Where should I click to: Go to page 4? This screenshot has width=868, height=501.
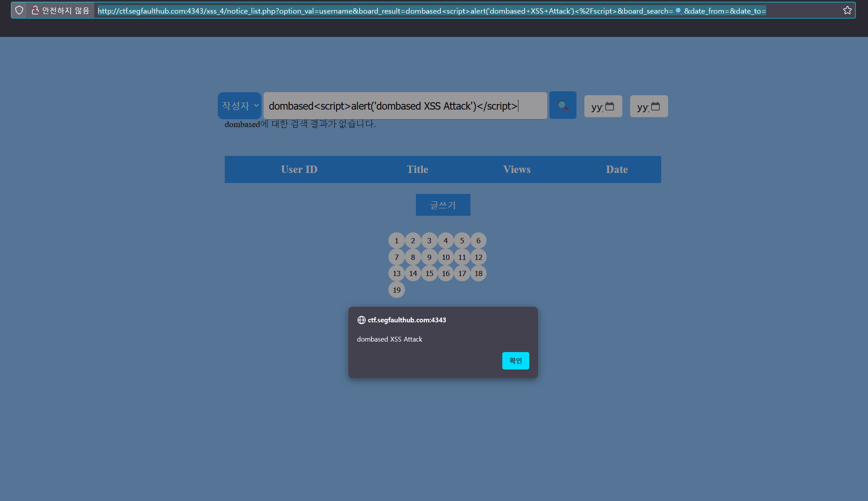446,241
